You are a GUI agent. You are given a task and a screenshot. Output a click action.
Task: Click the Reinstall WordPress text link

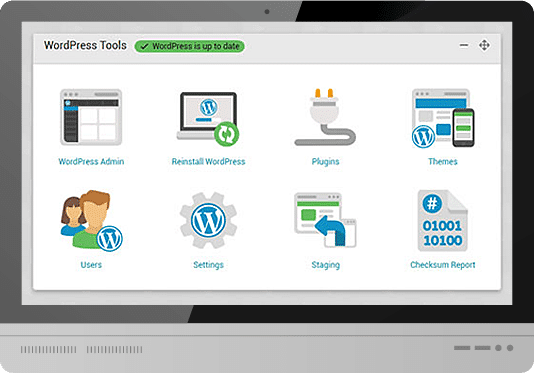point(208,161)
